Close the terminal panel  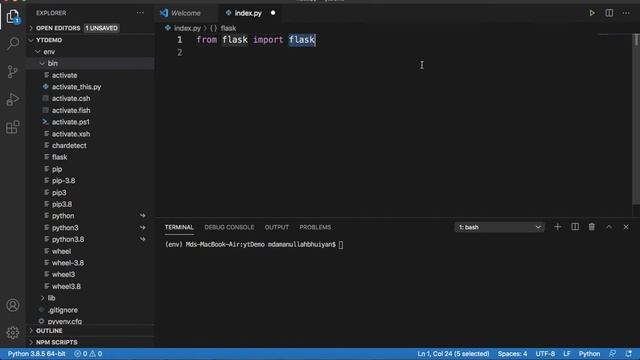point(626,227)
